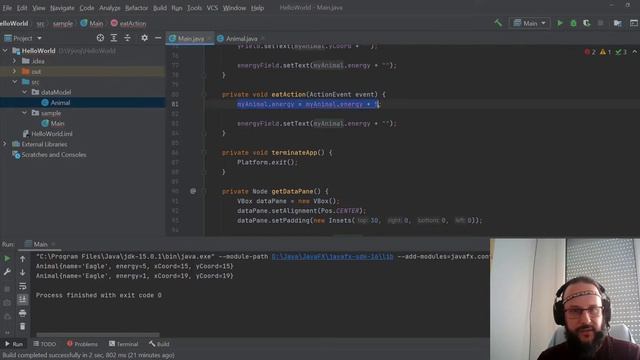Click Collapse All icon in Project panel
This screenshot has width=640, height=360.
pos(127,38)
